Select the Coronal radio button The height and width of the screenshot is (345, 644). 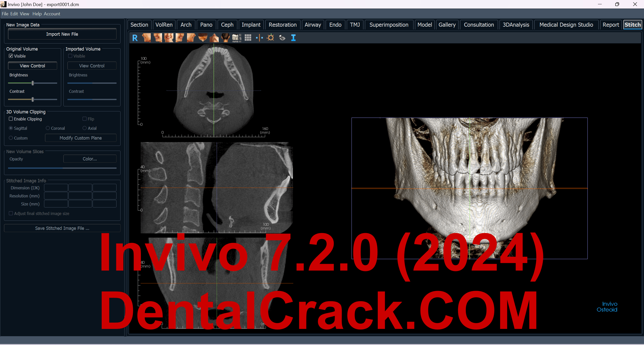pyautogui.click(x=48, y=128)
